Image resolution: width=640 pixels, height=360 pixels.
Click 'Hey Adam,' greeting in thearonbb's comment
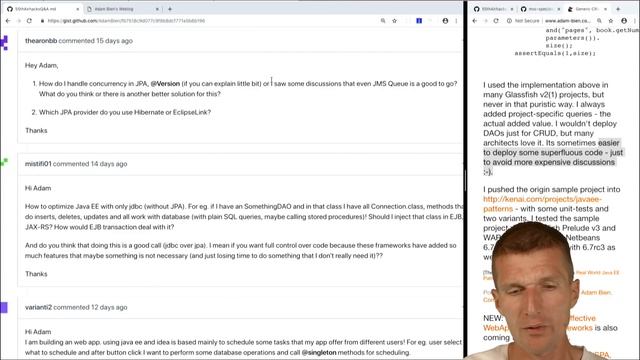click(42, 65)
